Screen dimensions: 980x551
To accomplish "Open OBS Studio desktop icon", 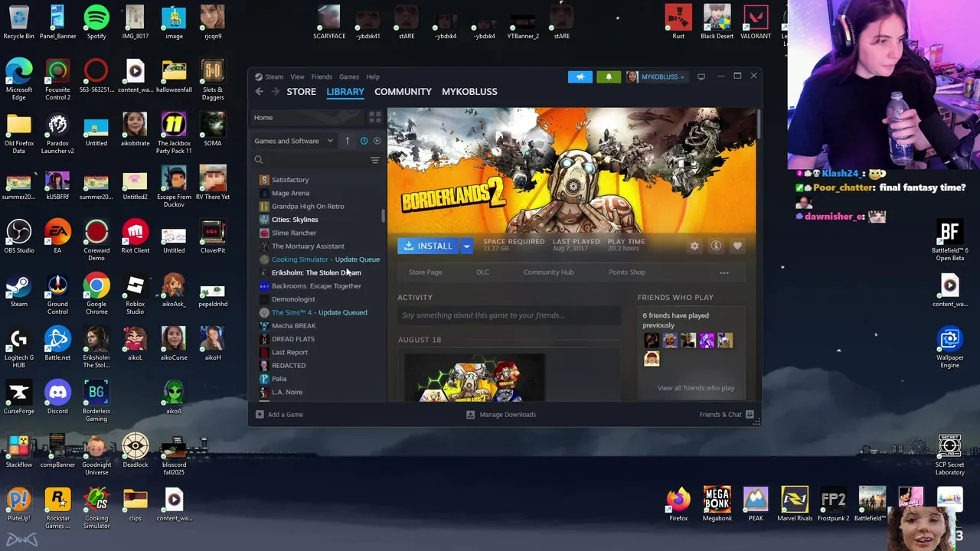I will [x=18, y=236].
